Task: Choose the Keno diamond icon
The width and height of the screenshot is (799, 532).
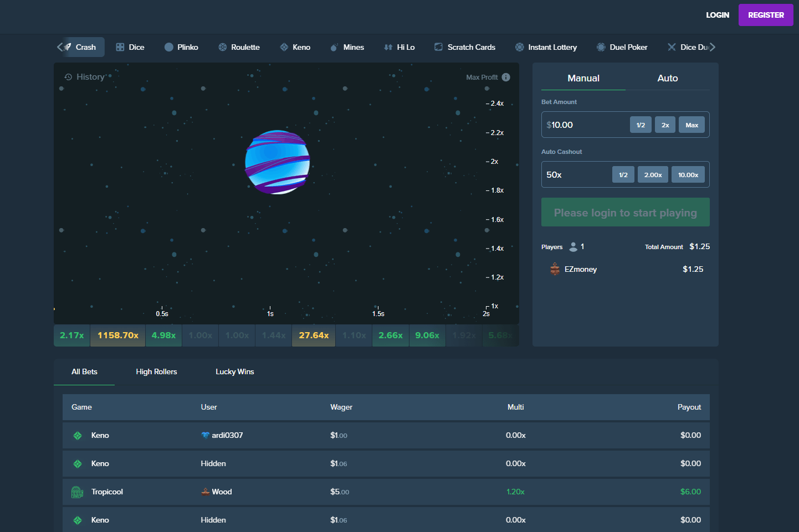Action: pyautogui.click(x=284, y=47)
